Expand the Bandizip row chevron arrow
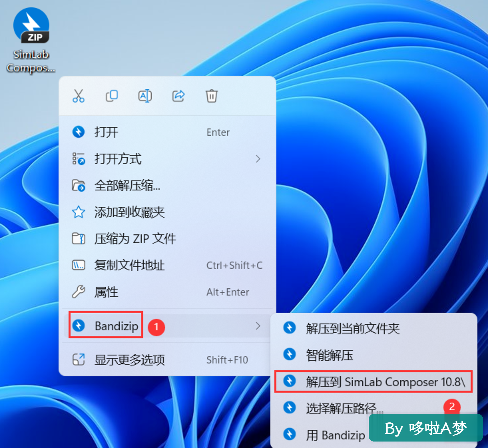Viewport: 488px width, 448px height. coord(258,326)
